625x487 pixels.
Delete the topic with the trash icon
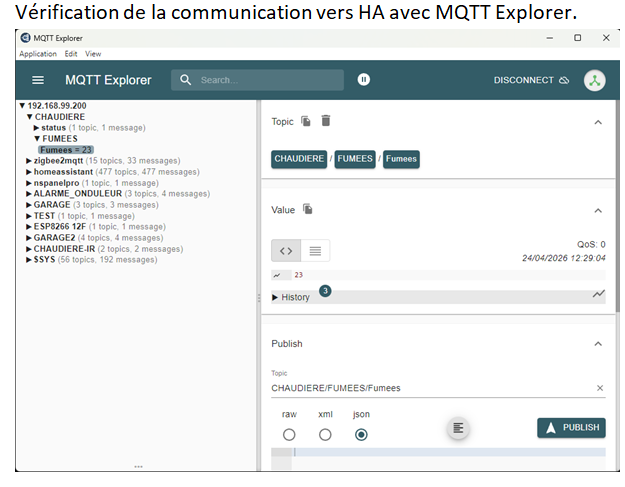point(326,120)
